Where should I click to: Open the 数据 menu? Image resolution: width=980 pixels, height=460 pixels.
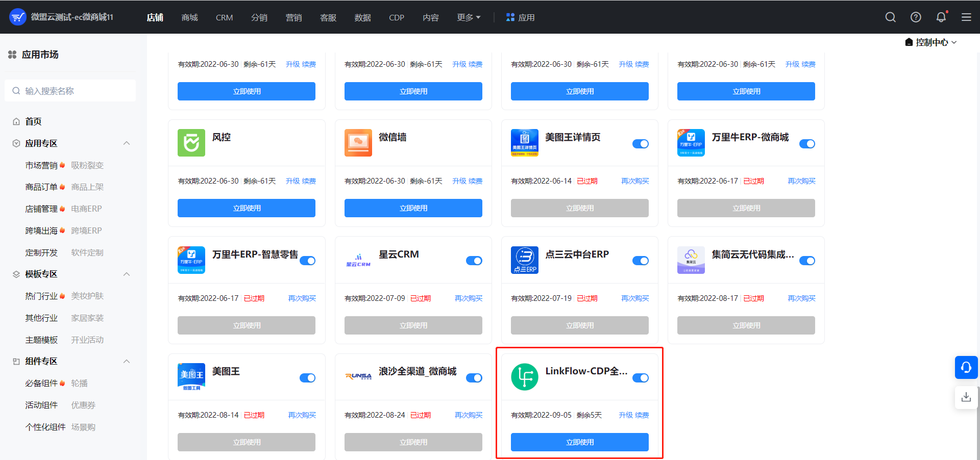(x=363, y=17)
